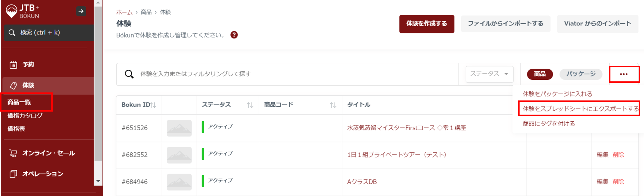Open the help question mark icon

[x=234, y=35]
